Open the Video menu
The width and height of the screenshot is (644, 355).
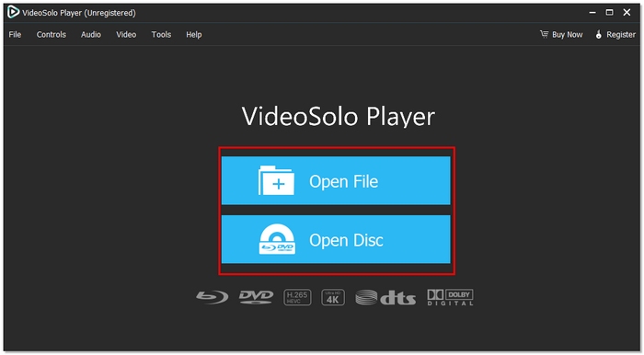click(x=126, y=34)
